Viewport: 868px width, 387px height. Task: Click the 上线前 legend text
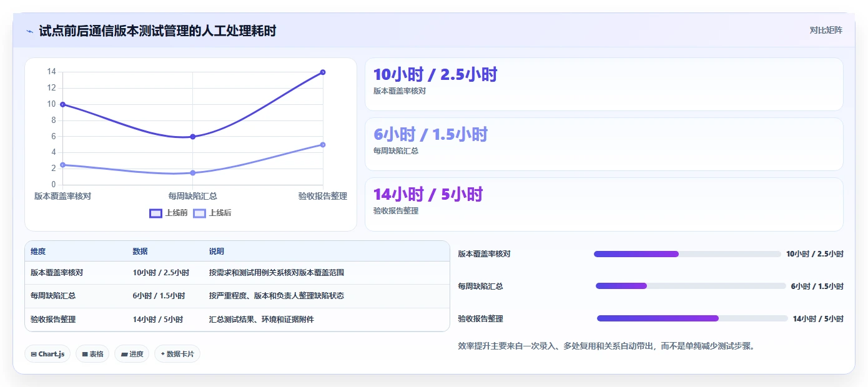point(176,213)
